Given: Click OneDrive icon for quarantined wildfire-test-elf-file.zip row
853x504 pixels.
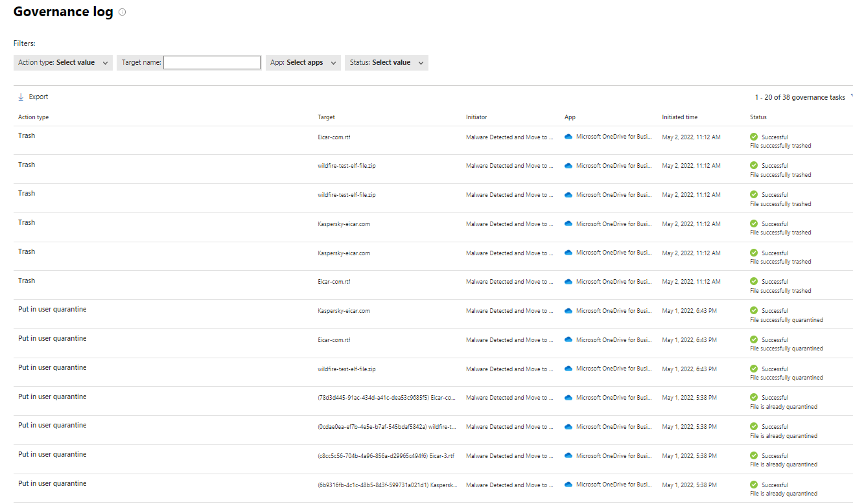Looking at the screenshot, I should [x=568, y=369].
